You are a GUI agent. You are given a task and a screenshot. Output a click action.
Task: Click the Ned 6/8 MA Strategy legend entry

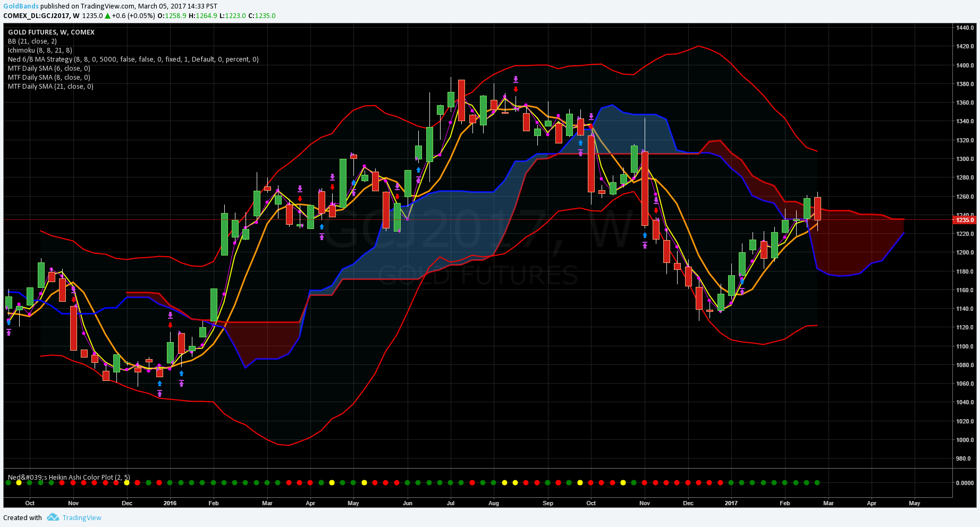pos(133,59)
